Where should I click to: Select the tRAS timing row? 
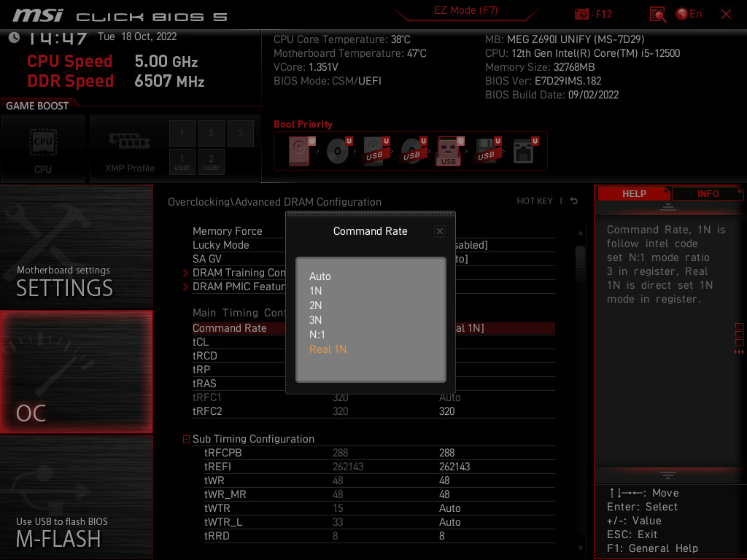(x=373, y=384)
